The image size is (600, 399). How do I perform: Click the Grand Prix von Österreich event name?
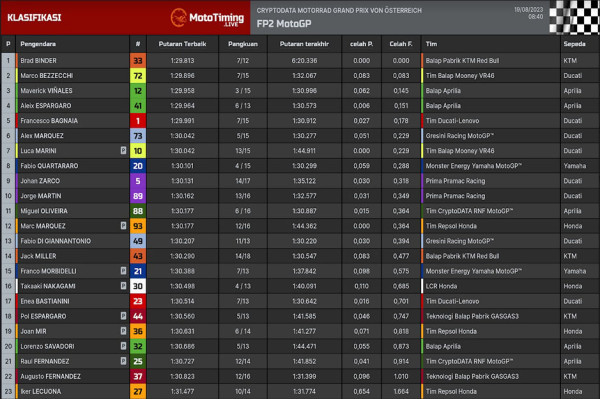click(339, 10)
